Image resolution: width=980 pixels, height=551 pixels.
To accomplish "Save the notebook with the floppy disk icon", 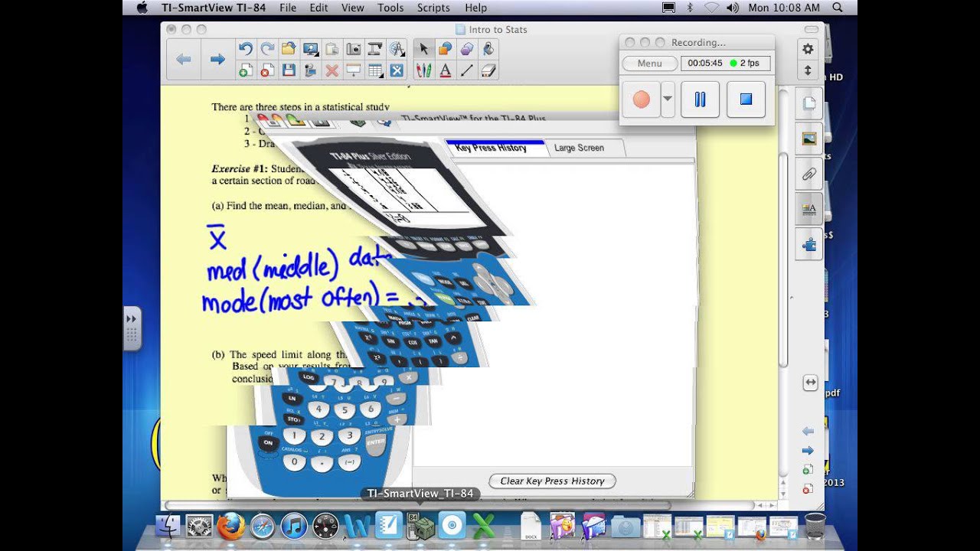I will tap(289, 70).
